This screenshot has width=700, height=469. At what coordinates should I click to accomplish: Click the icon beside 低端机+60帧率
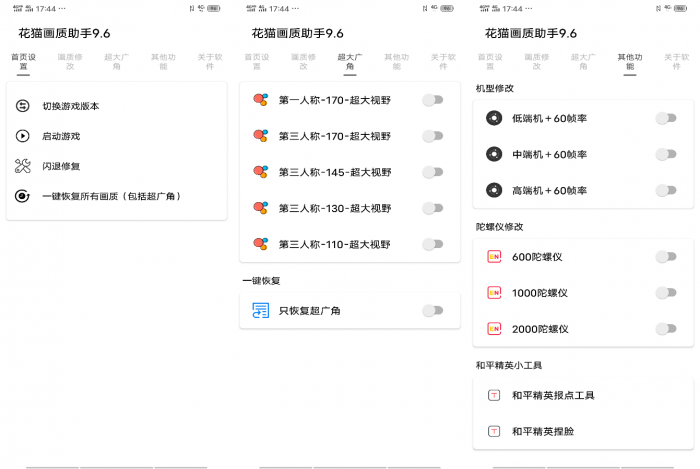coord(493,118)
